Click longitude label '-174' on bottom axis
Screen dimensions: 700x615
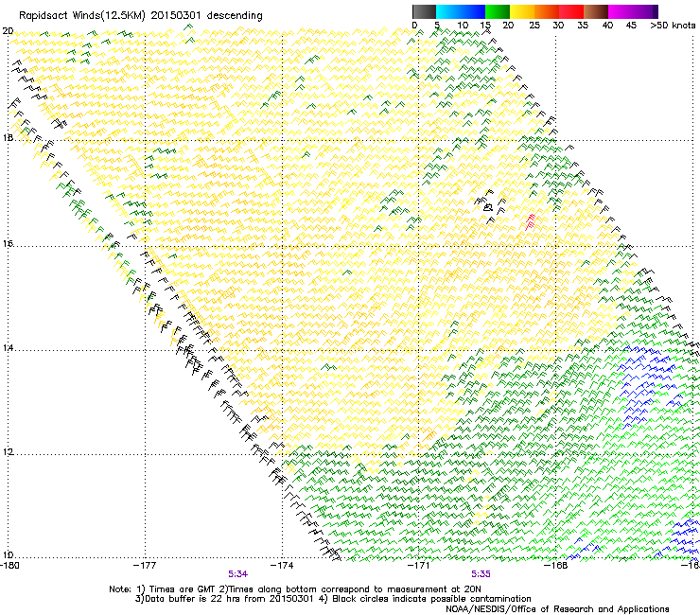point(282,566)
